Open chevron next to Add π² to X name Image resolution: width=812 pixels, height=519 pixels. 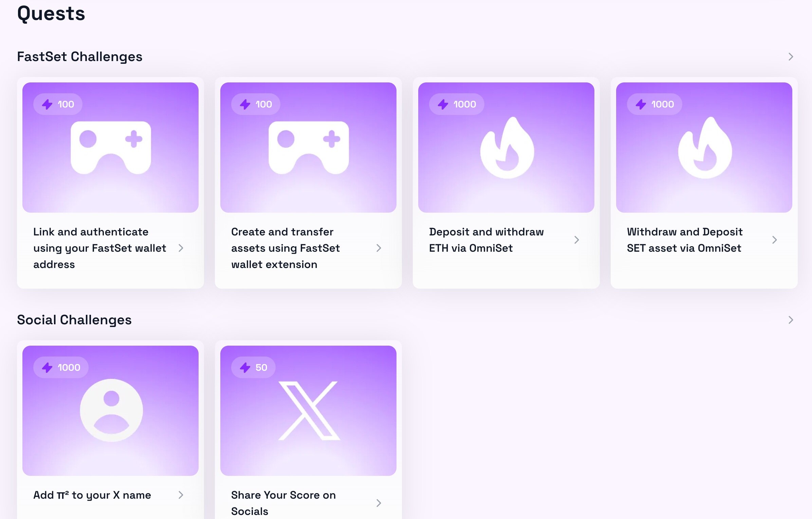tap(181, 495)
